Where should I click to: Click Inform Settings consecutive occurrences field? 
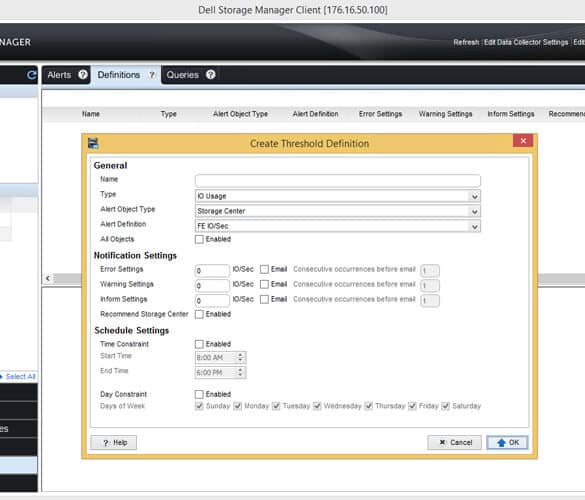[x=430, y=300]
